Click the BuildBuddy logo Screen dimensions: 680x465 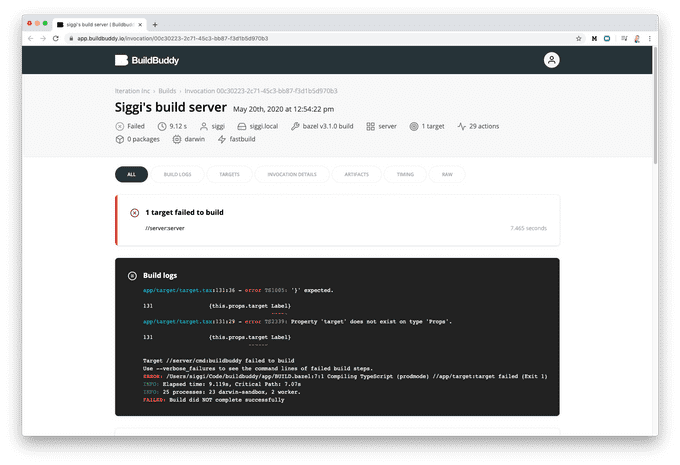pyautogui.click(x=147, y=60)
